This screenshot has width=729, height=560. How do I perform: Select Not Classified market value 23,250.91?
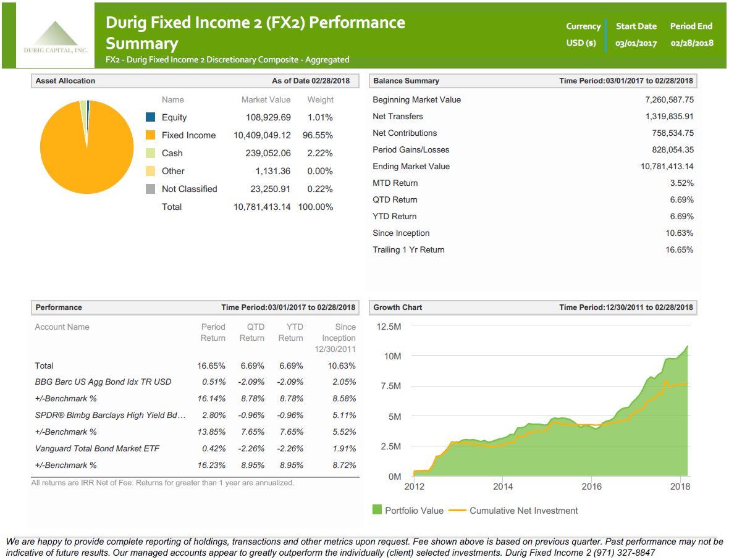tap(270, 189)
